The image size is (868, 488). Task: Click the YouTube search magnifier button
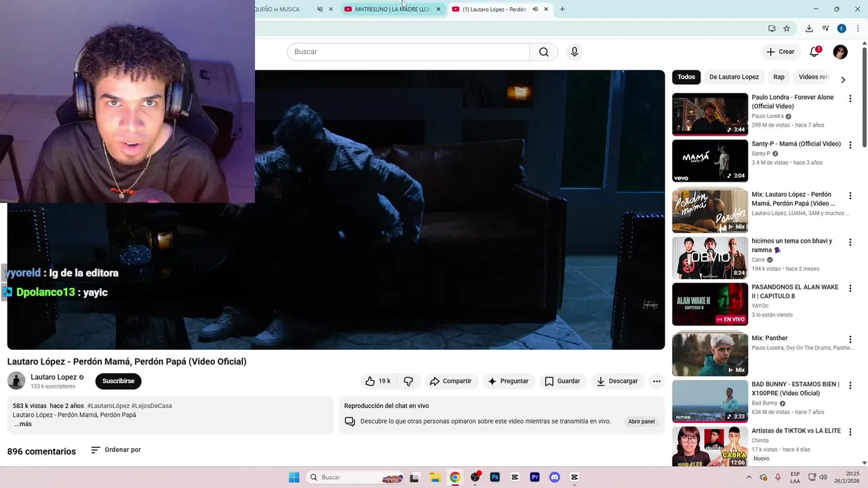544,52
